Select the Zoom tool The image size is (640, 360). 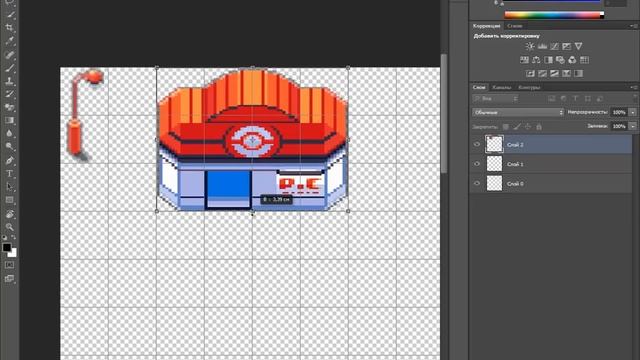pos(10,227)
